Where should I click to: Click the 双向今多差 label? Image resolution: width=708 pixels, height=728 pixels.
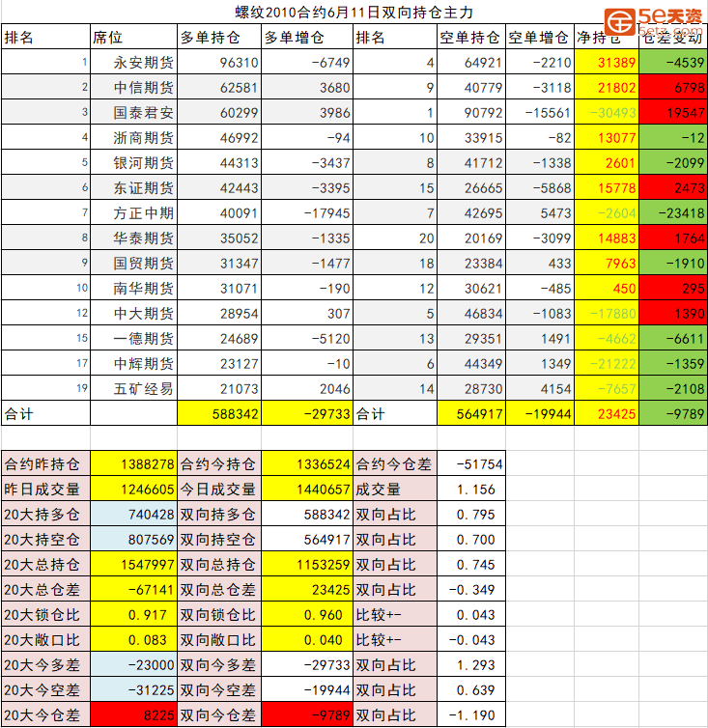coord(219,664)
